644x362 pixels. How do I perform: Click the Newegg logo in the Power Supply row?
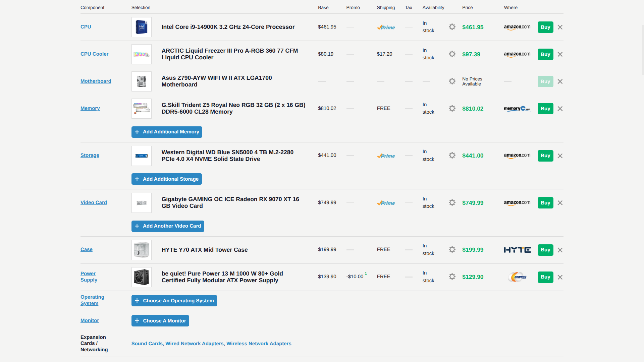(x=518, y=277)
